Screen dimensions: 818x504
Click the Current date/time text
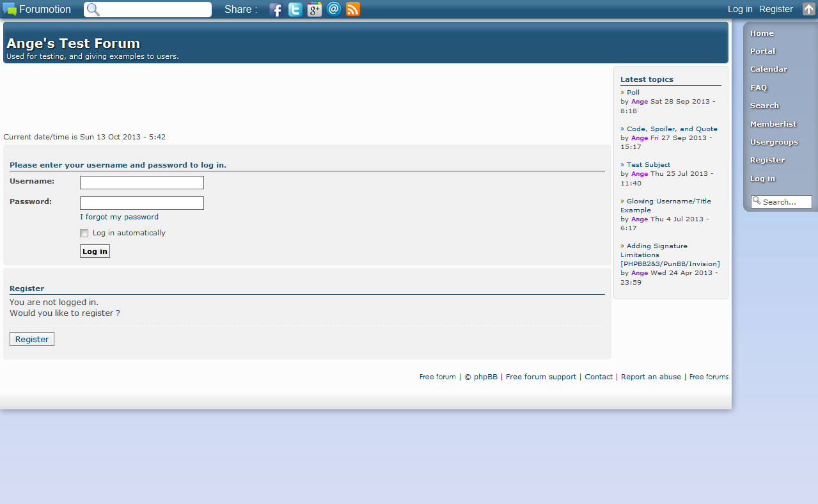84,137
